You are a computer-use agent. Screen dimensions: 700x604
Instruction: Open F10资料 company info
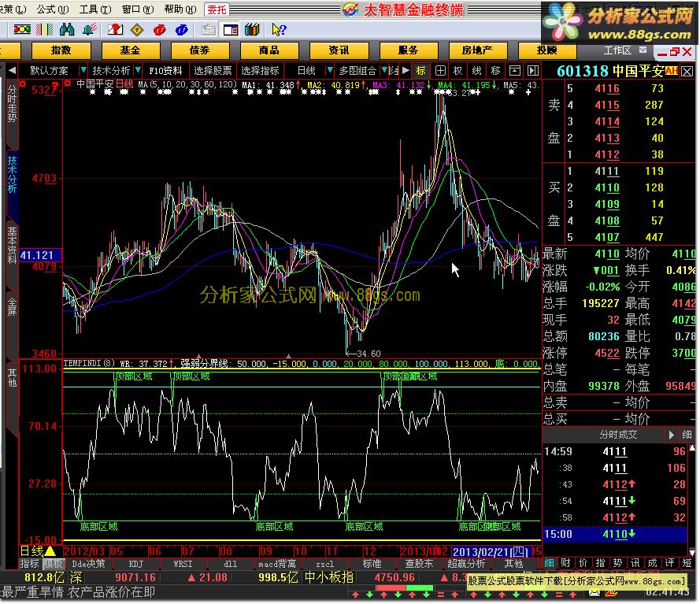165,71
